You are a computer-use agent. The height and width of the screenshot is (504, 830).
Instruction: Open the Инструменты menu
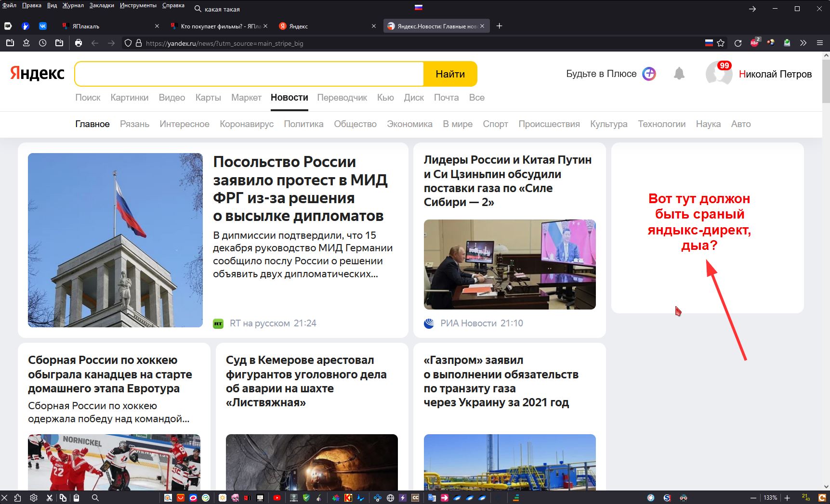pyautogui.click(x=138, y=5)
